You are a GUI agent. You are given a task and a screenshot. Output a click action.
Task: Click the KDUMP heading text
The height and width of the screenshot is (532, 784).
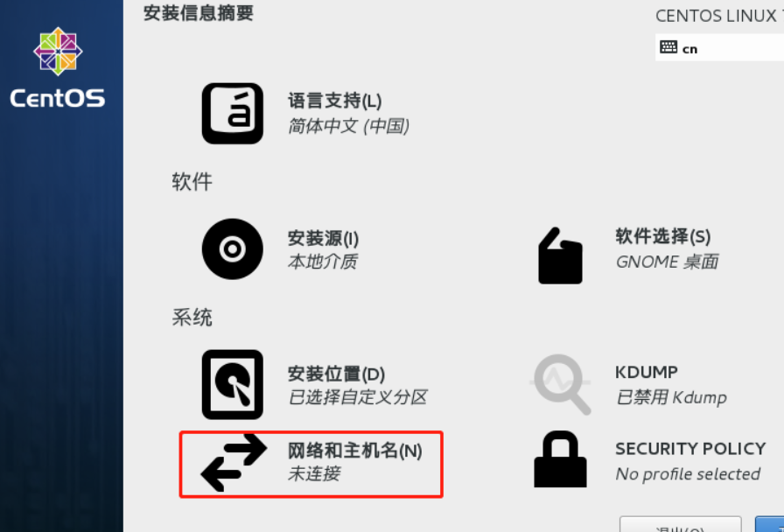coord(646,372)
